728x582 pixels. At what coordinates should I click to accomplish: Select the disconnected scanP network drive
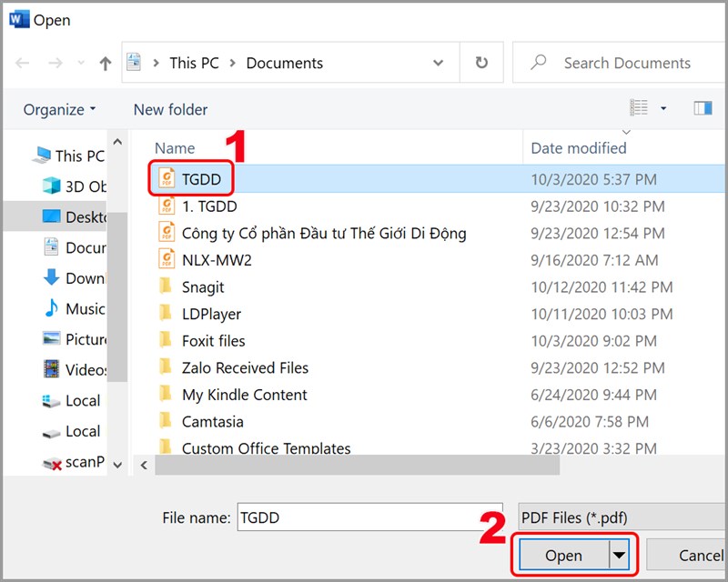click(74, 462)
